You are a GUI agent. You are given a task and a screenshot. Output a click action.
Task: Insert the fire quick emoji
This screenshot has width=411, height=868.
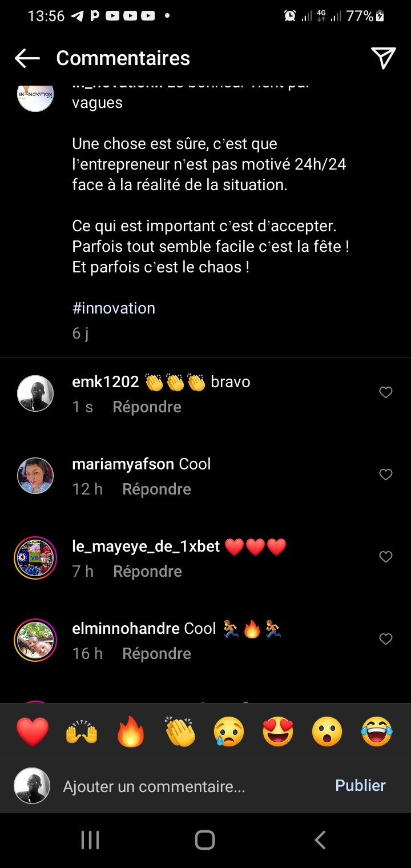tap(131, 732)
